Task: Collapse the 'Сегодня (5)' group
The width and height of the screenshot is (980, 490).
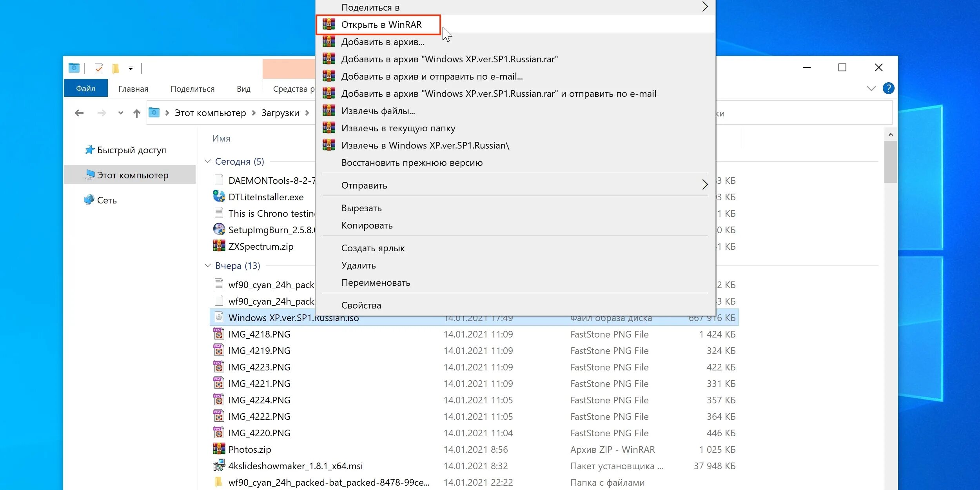Action: pyautogui.click(x=208, y=161)
